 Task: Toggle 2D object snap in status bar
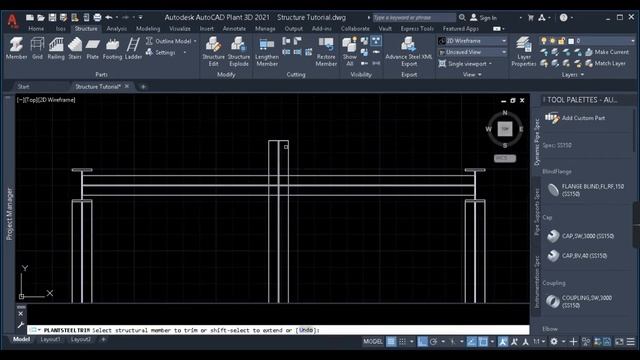click(483, 342)
